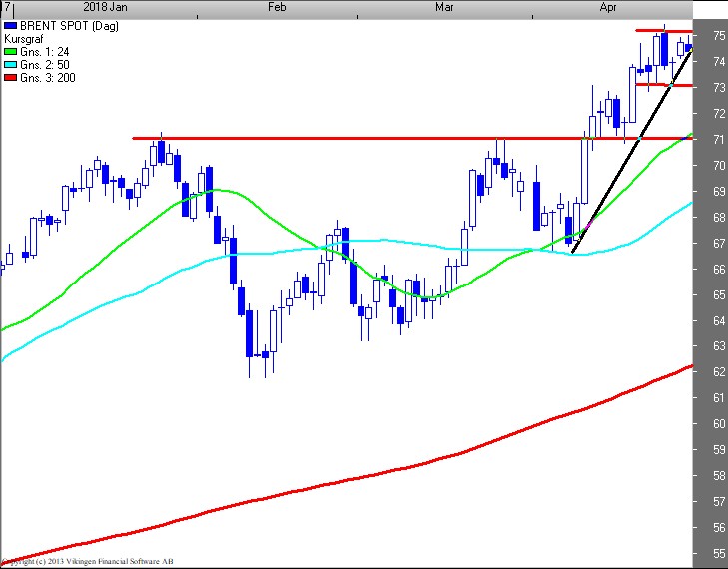Click the blue BRENT SPOT legend swatch

pyautogui.click(x=10, y=26)
